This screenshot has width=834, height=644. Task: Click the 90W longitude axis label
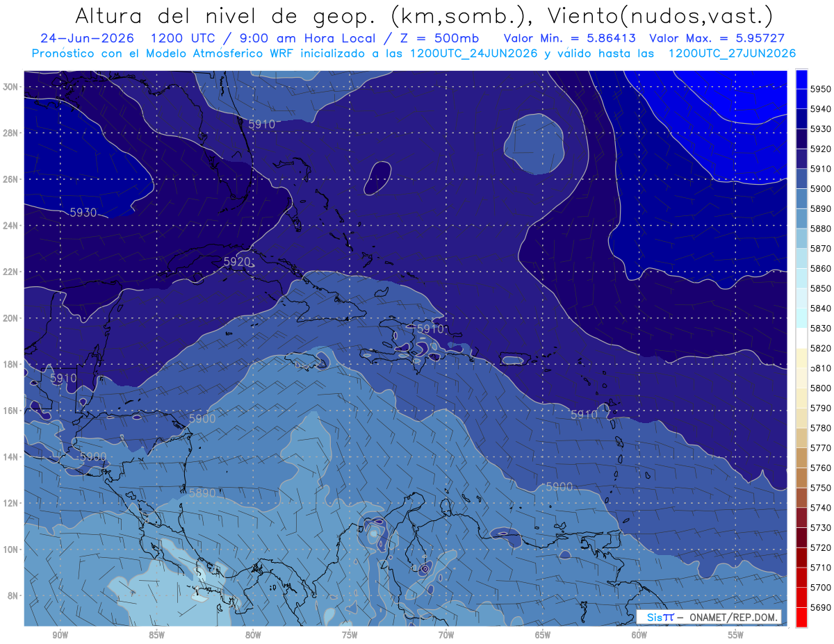60,635
